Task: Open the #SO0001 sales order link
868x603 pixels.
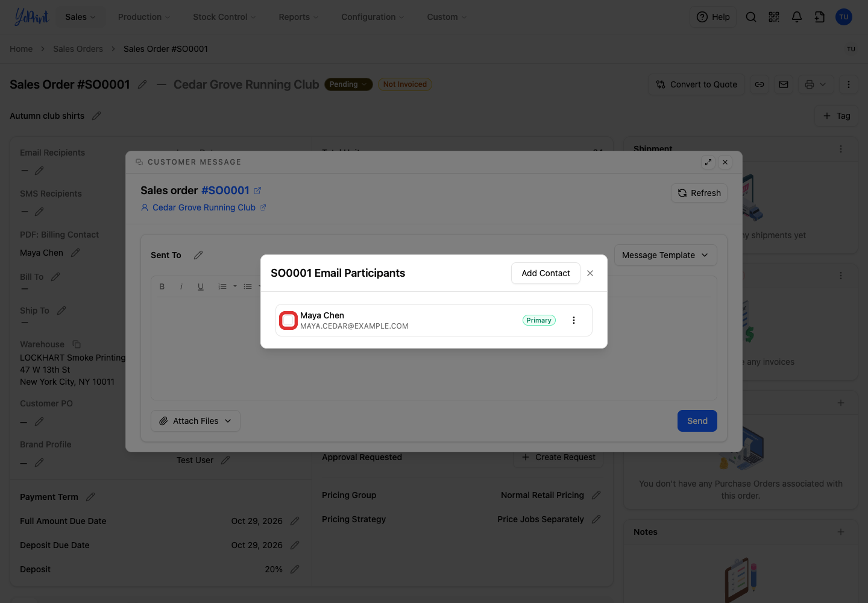Action: tap(225, 191)
